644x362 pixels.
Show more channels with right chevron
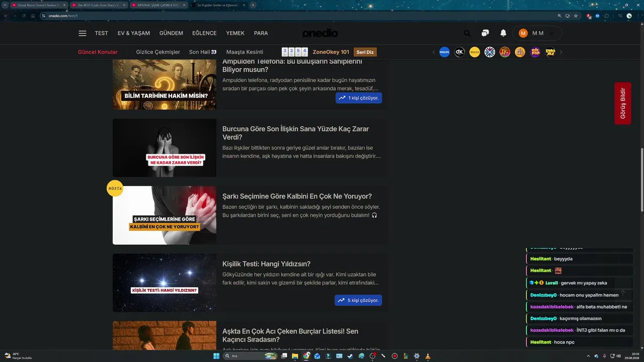(561, 52)
